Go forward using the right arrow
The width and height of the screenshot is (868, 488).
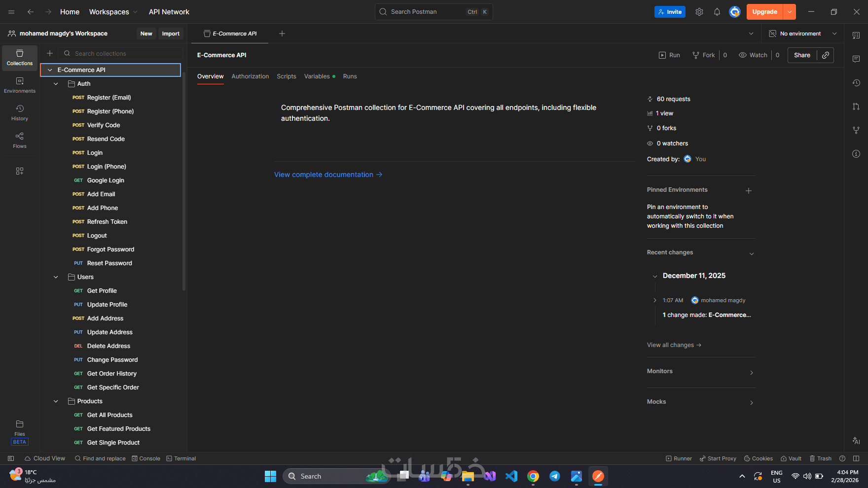48,12
